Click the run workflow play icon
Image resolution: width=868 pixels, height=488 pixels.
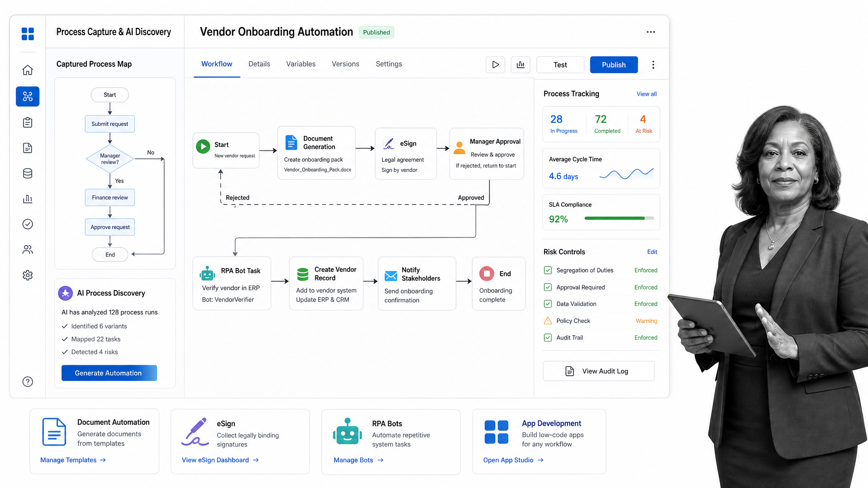point(495,65)
